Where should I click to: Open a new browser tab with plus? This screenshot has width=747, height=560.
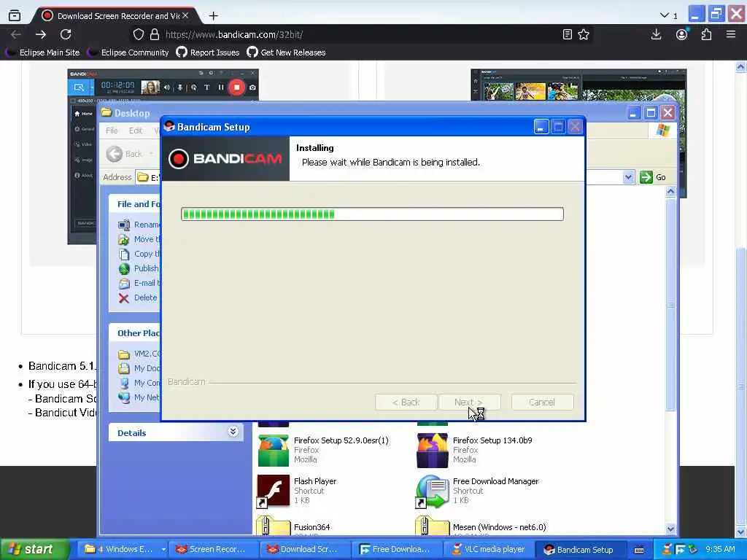click(x=214, y=16)
